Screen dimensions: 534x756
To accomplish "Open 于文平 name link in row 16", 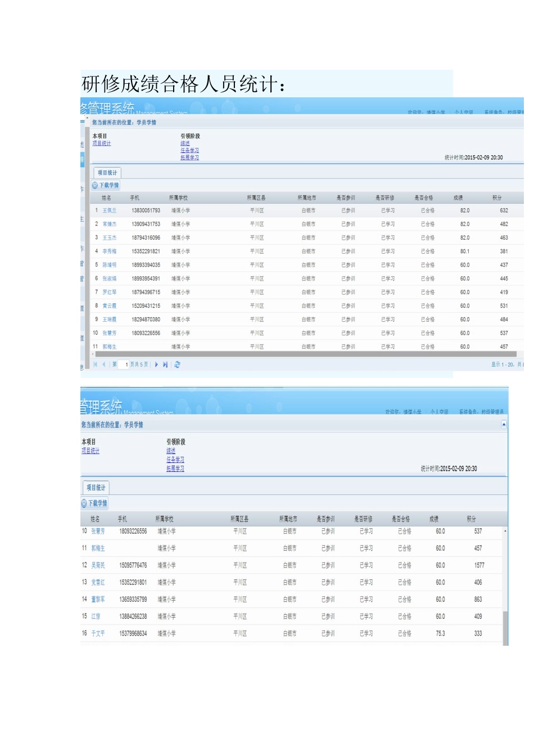I will point(98,633).
